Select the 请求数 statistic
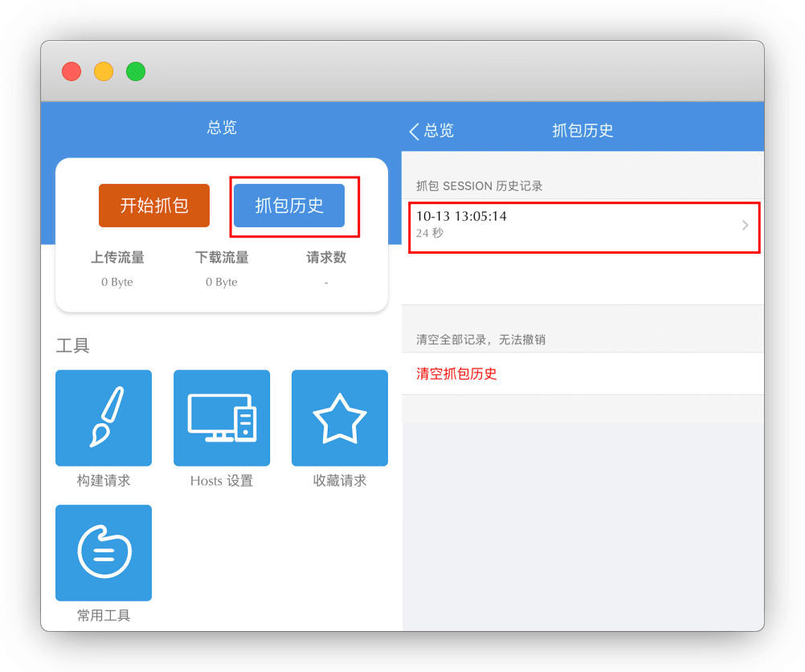 (326, 258)
